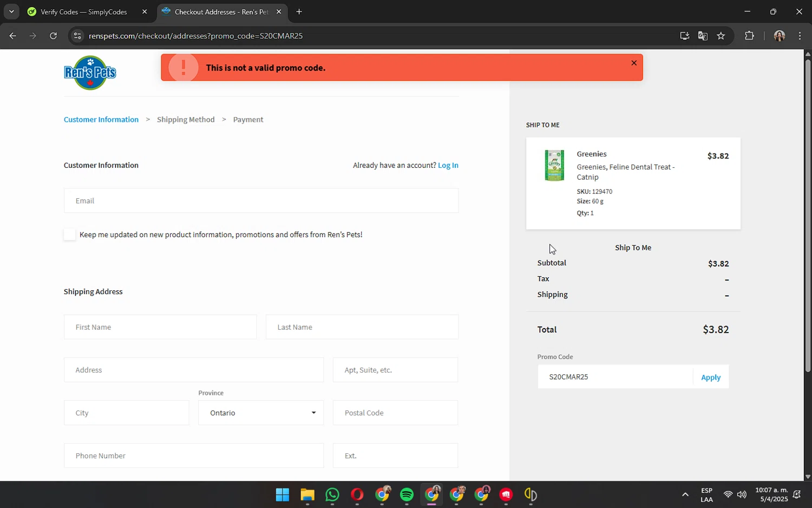Focus the First Name field
This screenshot has width=812, height=508.
coord(160,327)
